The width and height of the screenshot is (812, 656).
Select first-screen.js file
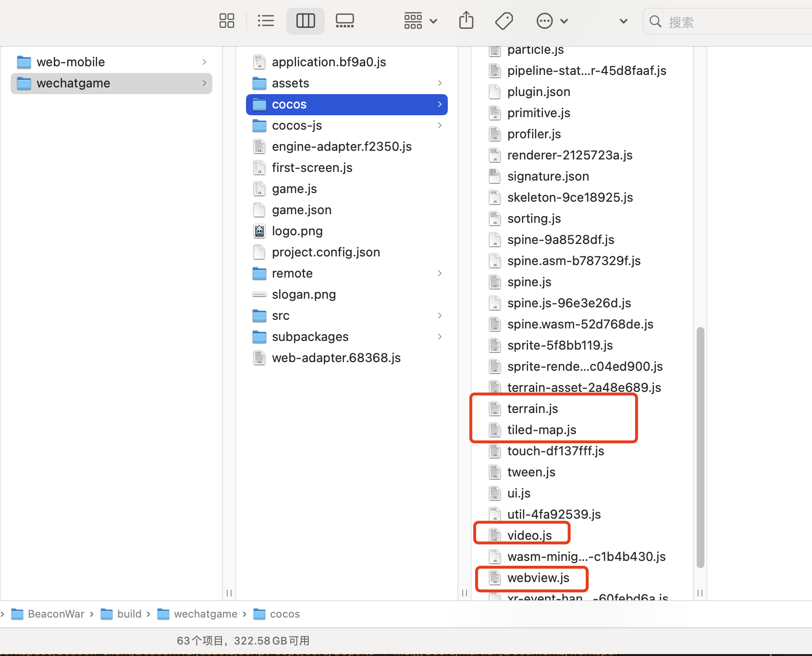(x=346, y=168)
